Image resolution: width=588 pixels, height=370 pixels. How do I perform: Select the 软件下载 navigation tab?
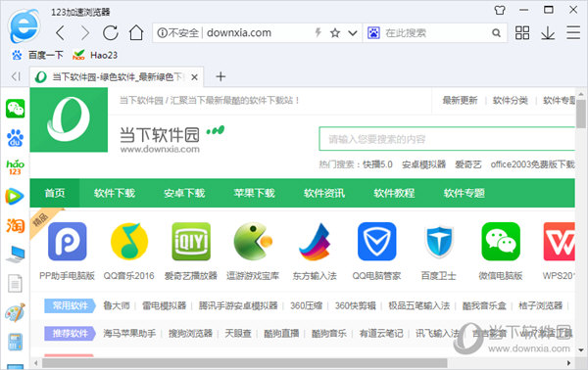point(115,193)
